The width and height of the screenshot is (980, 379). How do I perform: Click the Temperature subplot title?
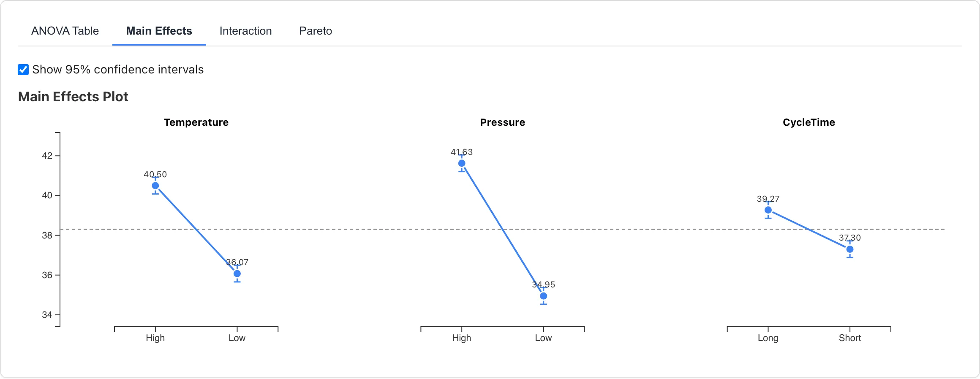[x=196, y=122]
